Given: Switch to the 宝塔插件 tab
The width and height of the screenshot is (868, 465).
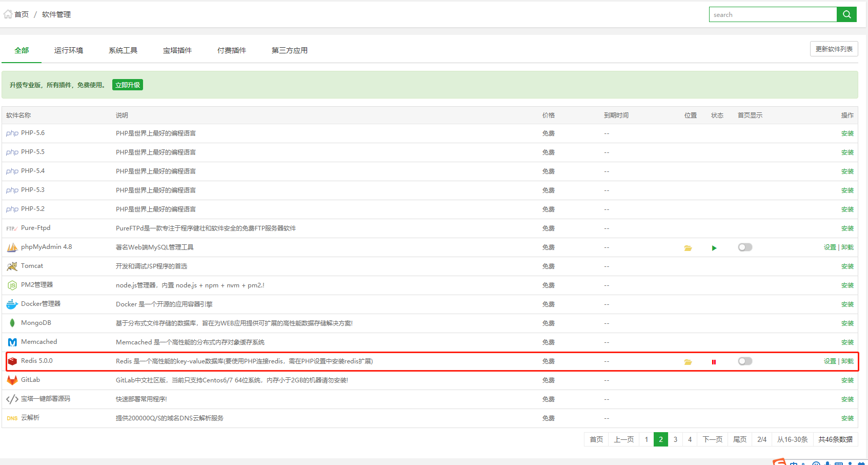Looking at the screenshot, I should (177, 50).
